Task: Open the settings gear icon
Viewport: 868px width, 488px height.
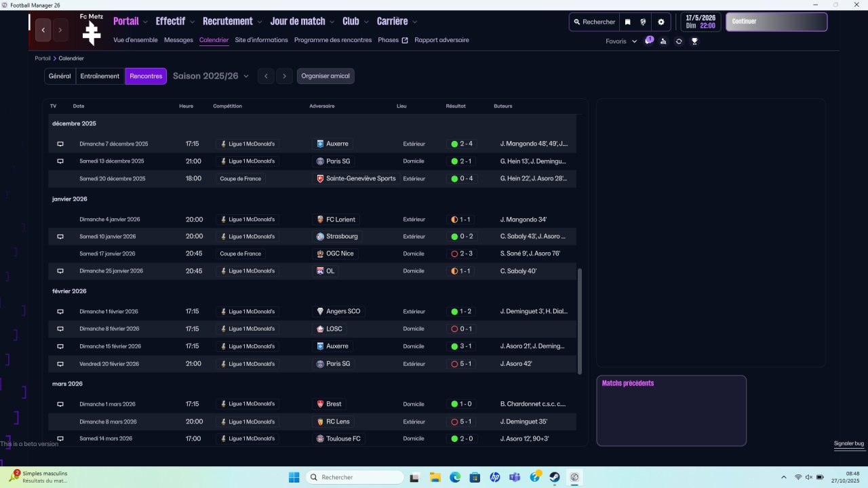Action: point(661,22)
